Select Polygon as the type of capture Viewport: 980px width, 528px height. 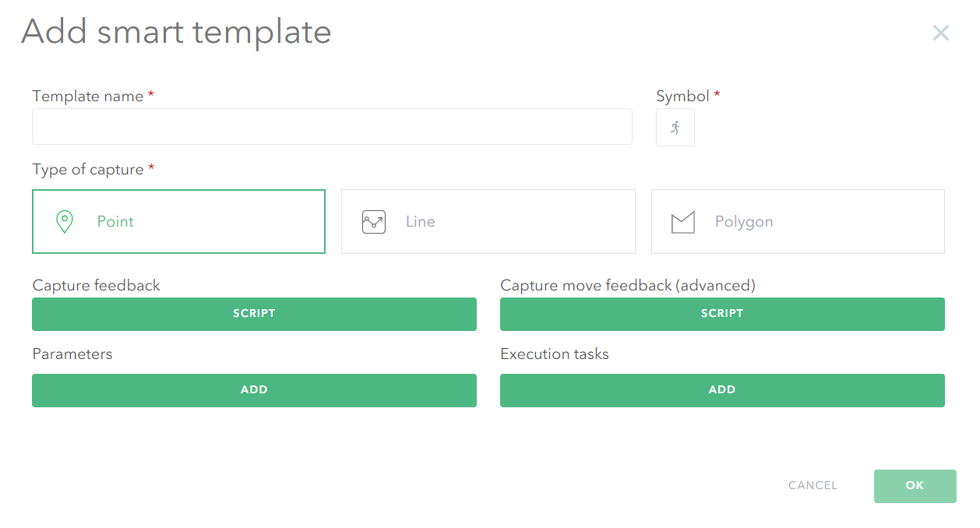(x=797, y=221)
